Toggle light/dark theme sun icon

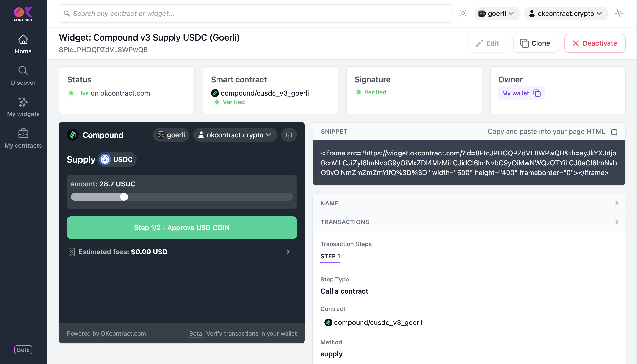463,13
